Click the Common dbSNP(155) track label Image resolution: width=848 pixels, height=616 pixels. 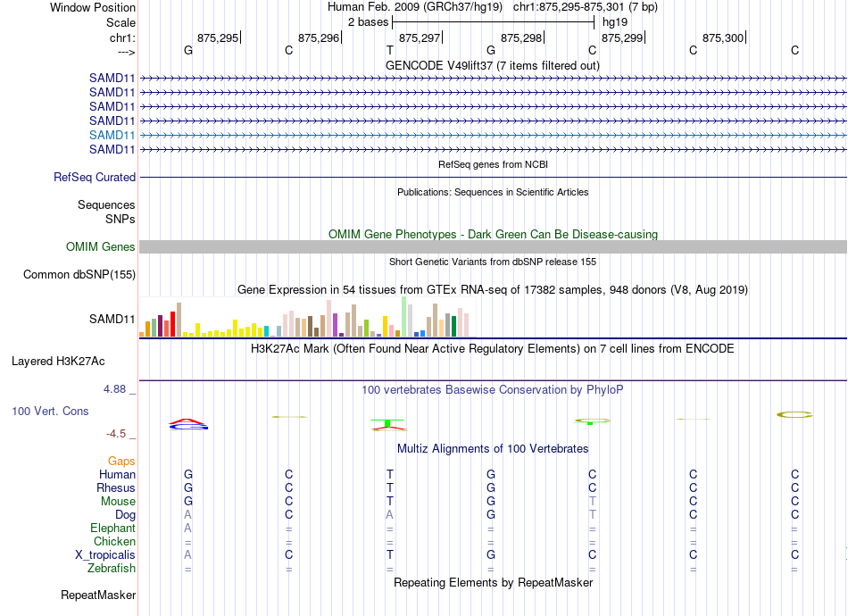point(79,274)
